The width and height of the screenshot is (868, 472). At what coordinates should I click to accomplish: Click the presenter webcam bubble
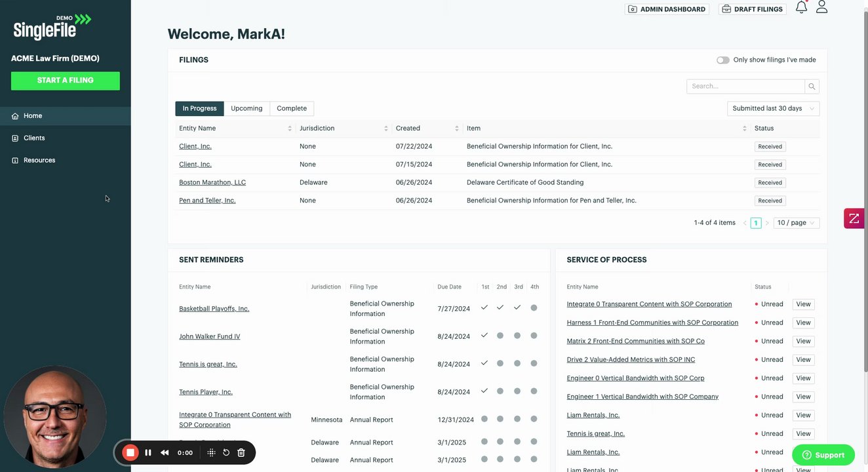pyautogui.click(x=55, y=417)
